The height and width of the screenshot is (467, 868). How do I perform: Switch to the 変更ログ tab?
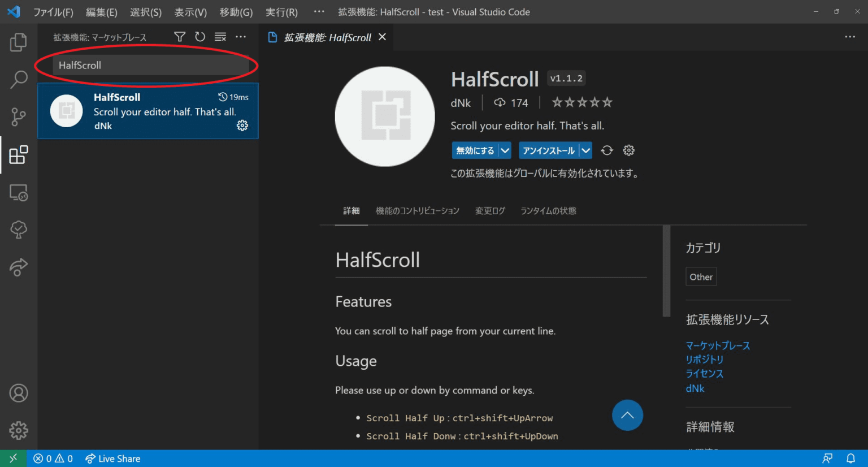point(489,210)
